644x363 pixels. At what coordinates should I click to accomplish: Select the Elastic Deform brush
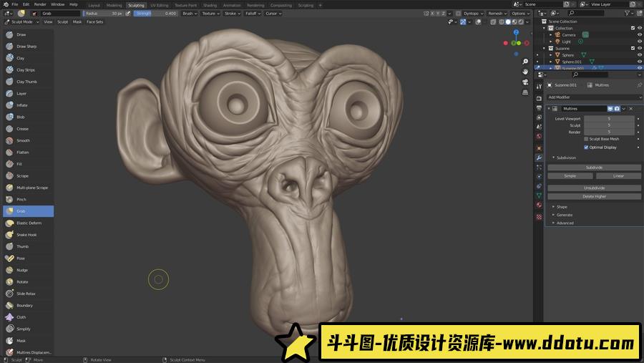click(x=28, y=223)
